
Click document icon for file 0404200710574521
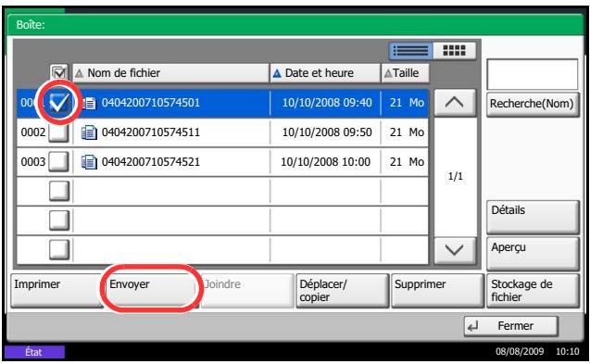coord(90,162)
